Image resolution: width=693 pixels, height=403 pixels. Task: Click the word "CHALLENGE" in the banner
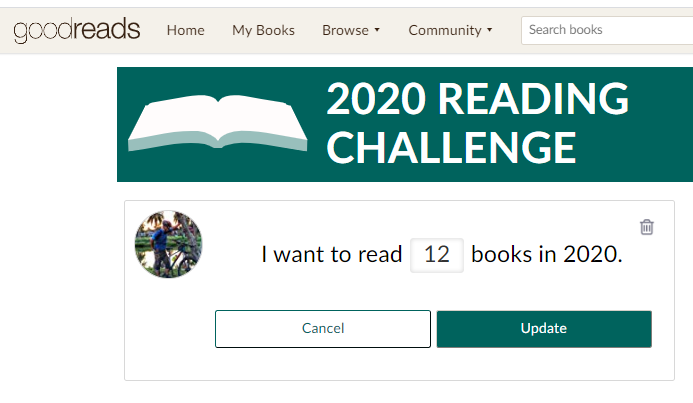(x=451, y=147)
